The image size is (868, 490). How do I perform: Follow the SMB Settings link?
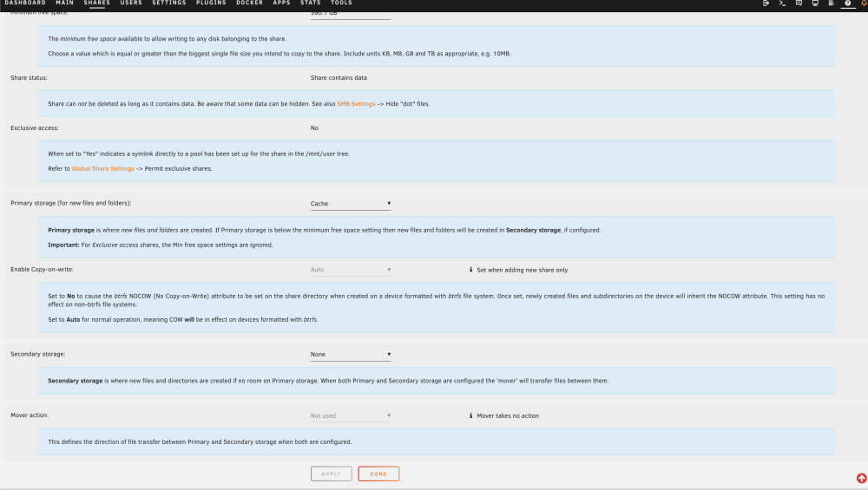click(356, 104)
